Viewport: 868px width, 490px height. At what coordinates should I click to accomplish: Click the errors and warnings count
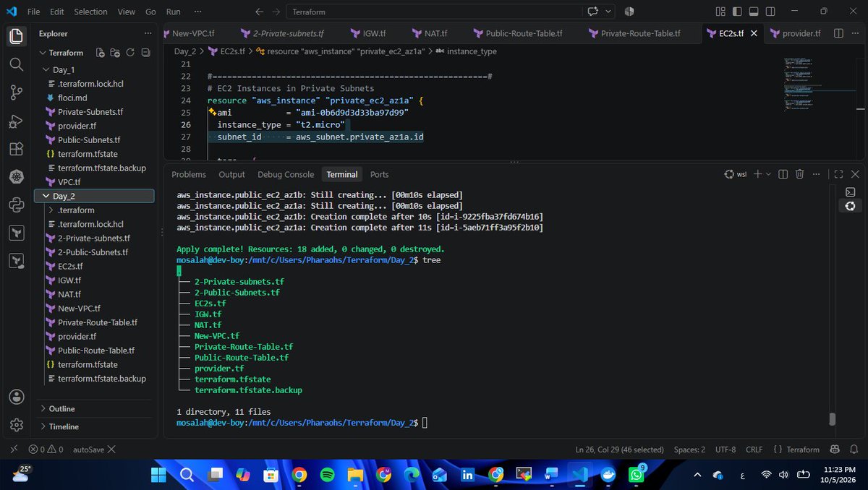tap(46, 449)
